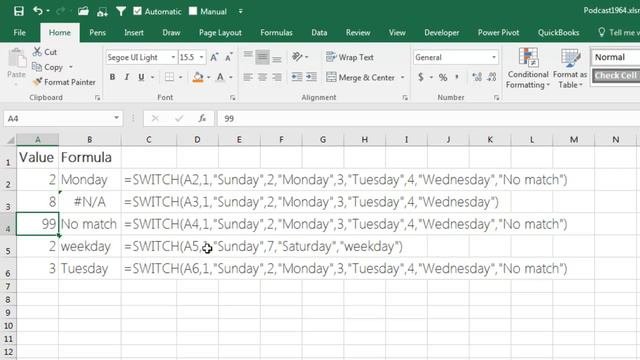Open the Power Pivot tab
The width and height of the screenshot is (640, 360).
498,33
